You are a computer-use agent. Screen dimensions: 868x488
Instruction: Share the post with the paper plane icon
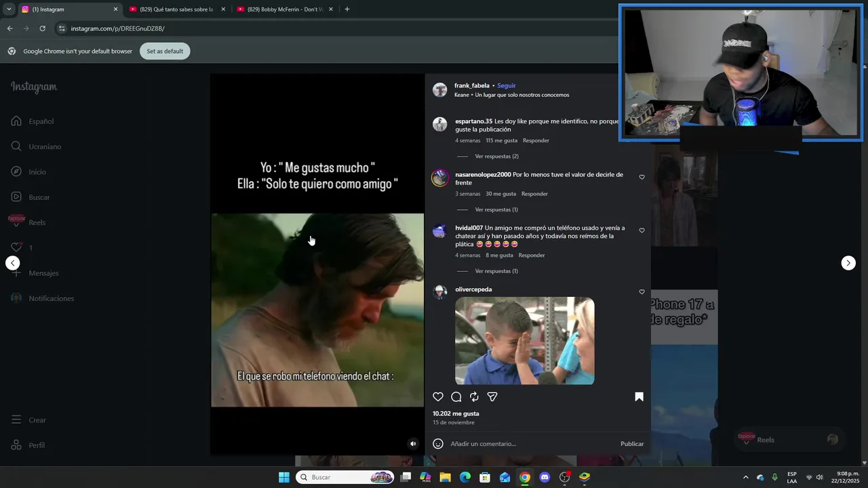click(x=492, y=396)
